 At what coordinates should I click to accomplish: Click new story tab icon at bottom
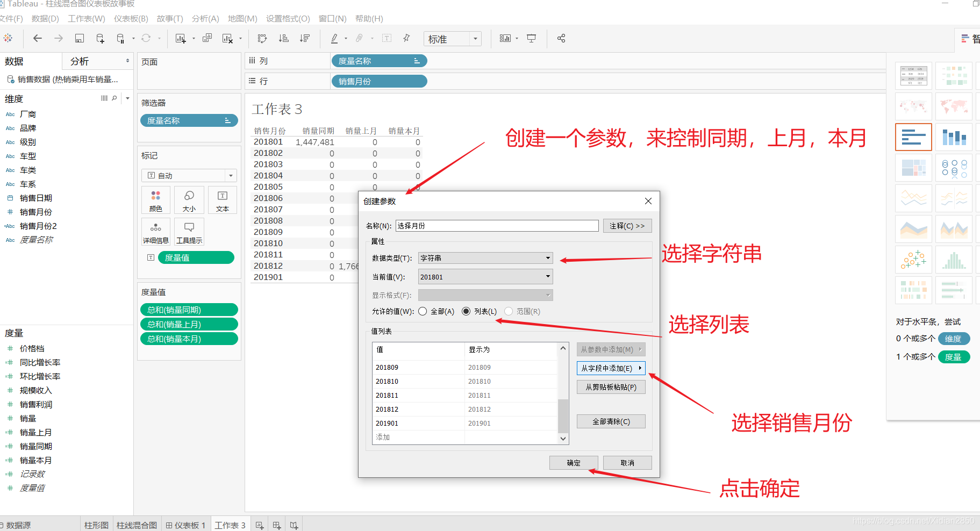click(294, 525)
